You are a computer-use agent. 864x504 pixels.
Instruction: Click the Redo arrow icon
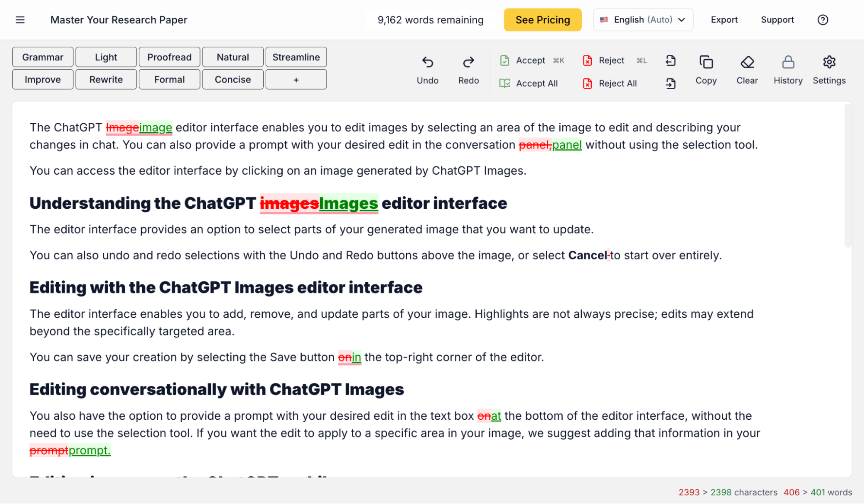(469, 62)
